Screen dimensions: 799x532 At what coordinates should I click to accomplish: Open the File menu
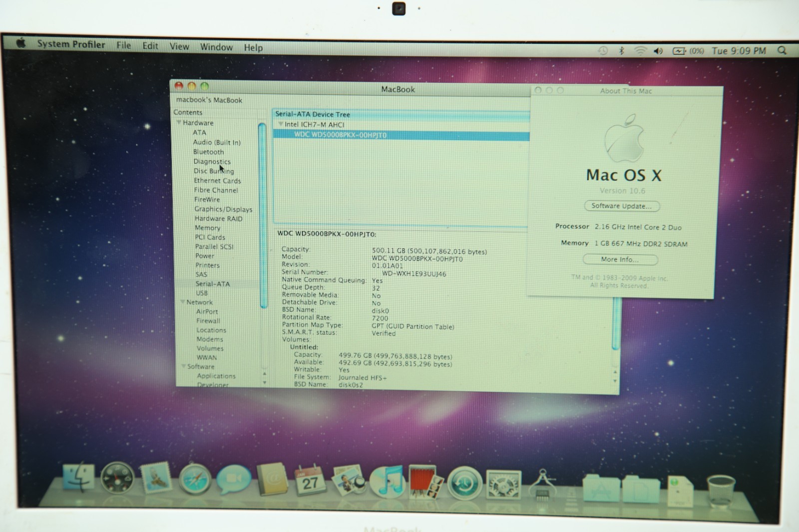[x=123, y=45]
